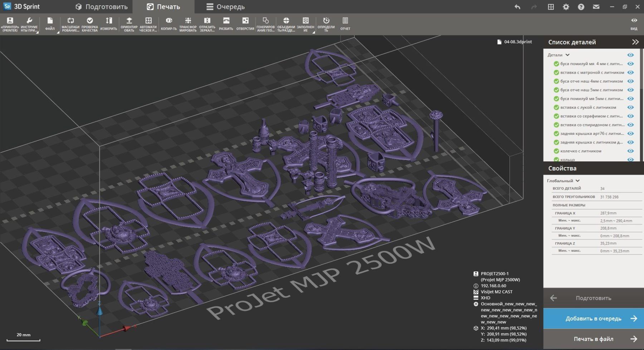This screenshot has width=644, height=350.
Task: Click the XHD print mode label
Action: pyautogui.click(x=486, y=298)
